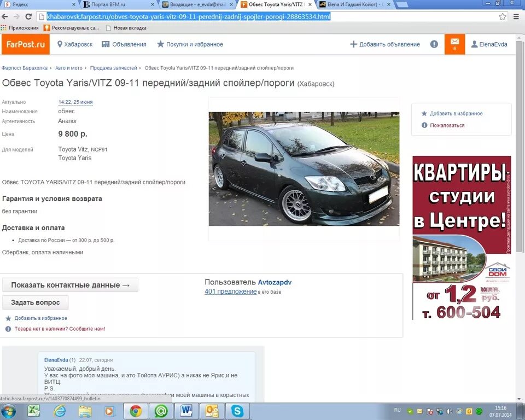The height and width of the screenshot is (420, 525).
Task: Click the volume speaker tray icon
Action: pyautogui.click(x=450, y=411)
